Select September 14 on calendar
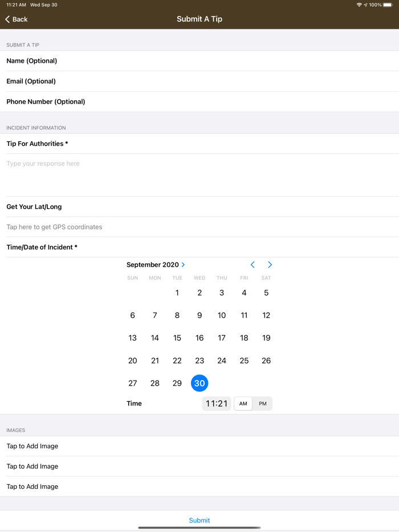The width and height of the screenshot is (399, 532). [x=155, y=338]
